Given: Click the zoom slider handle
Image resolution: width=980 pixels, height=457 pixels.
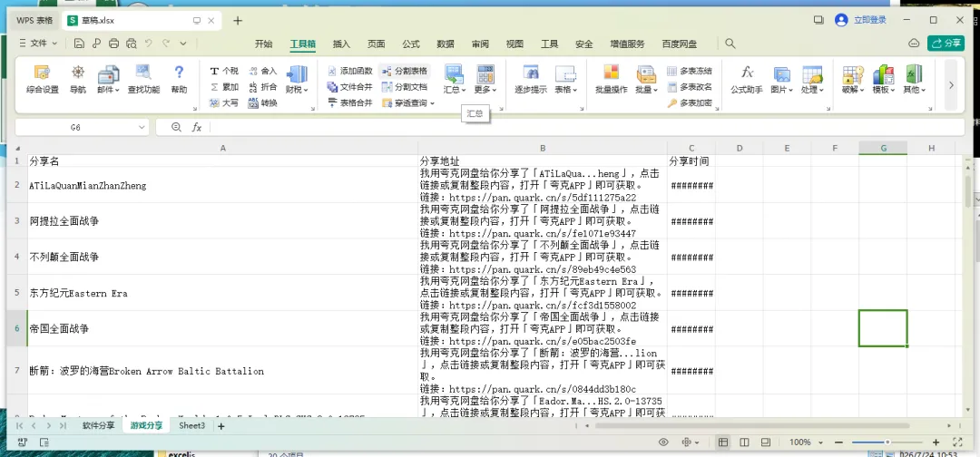Looking at the screenshot, I should [887, 442].
